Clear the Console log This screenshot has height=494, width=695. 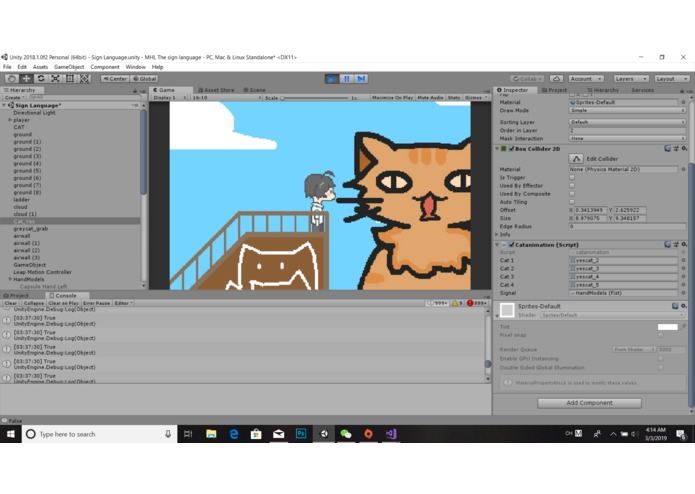click(11, 303)
